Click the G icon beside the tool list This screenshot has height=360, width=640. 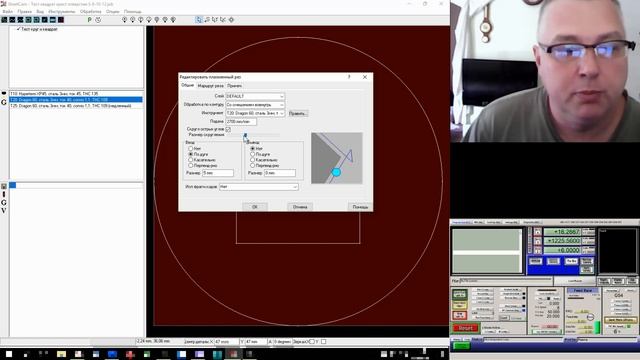[x=4, y=102]
